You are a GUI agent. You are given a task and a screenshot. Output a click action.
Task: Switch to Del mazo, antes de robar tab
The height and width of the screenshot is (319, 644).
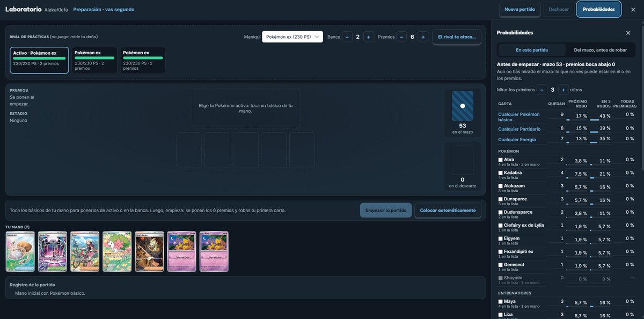(x=600, y=50)
